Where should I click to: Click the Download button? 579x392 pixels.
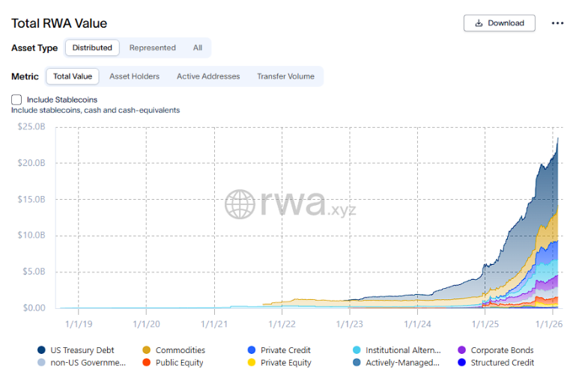click(499, 23)
